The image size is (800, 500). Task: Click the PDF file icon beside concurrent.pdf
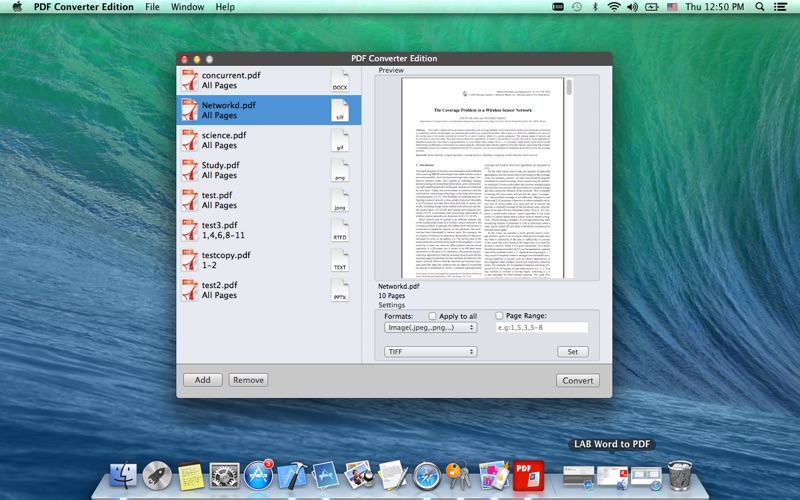[190, 80]
